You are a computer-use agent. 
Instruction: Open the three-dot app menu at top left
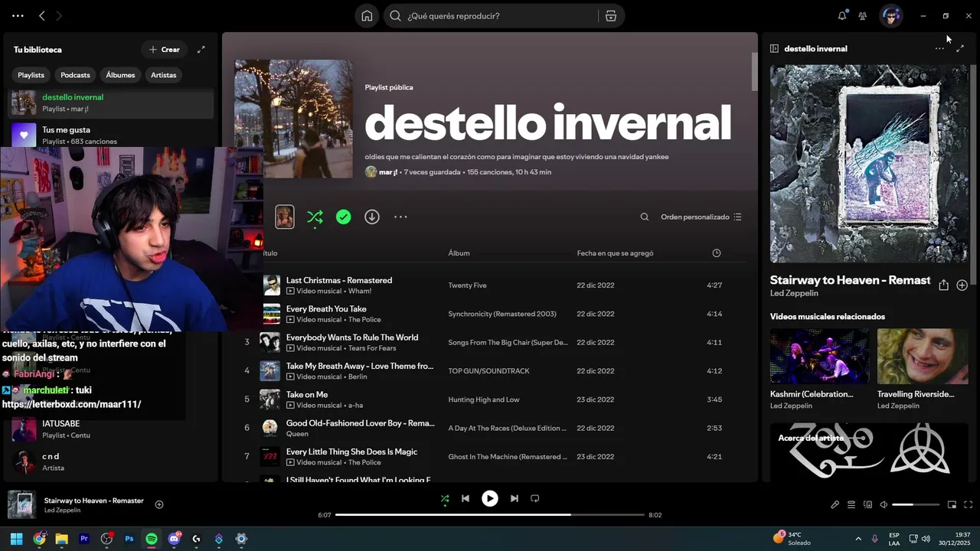point(18,16)
